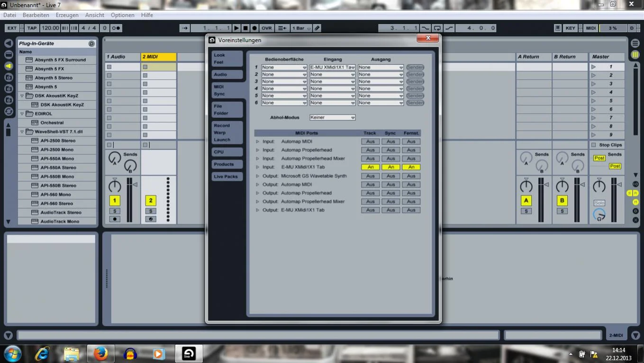Turn off Track for Input E-MU XMidi1X1 Tab
The image size is (644, 363).
(371, 167)
